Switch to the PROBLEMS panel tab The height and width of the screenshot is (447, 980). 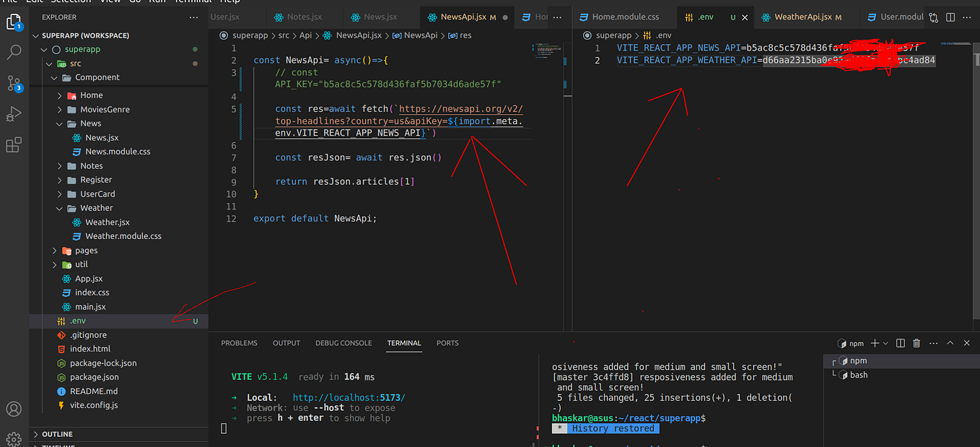pyautogui.click(x=239, y=343)
